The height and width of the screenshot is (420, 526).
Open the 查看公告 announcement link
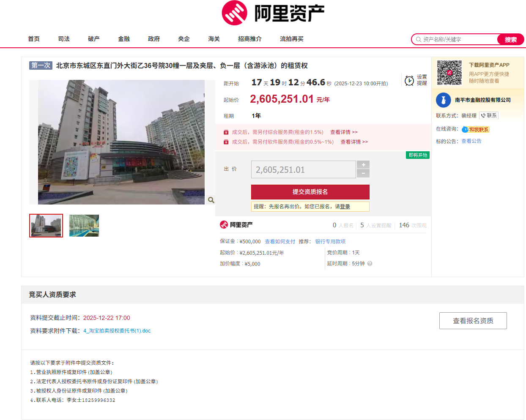471,141
